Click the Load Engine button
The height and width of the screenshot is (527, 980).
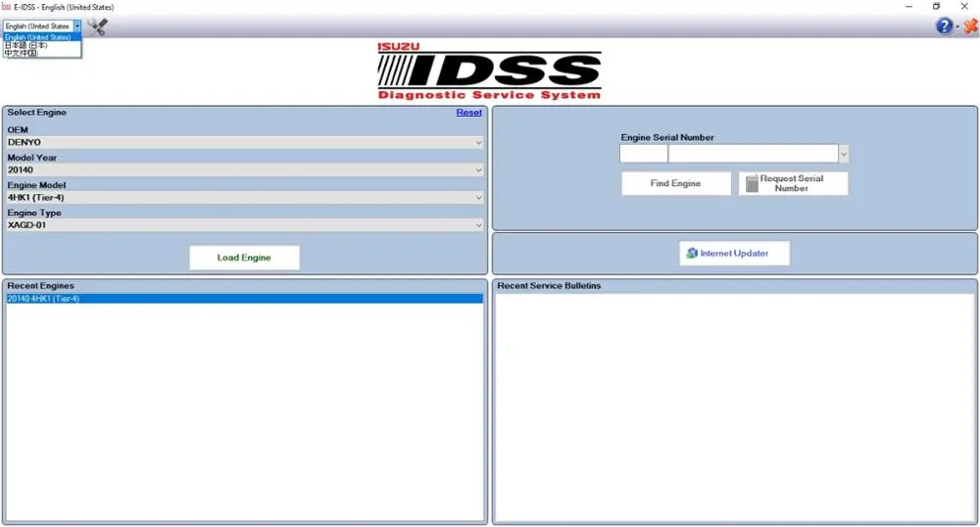point(244,258)
